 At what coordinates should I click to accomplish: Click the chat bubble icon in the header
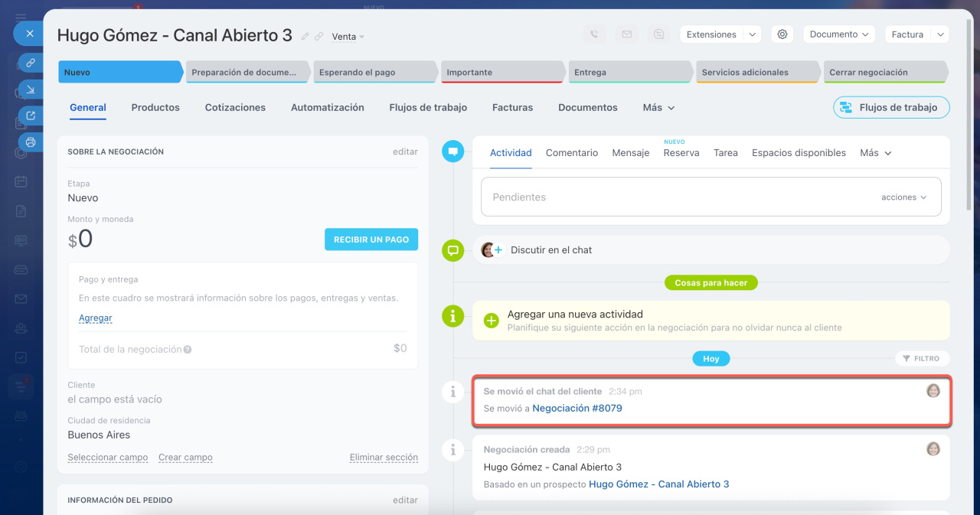point(658,34)
